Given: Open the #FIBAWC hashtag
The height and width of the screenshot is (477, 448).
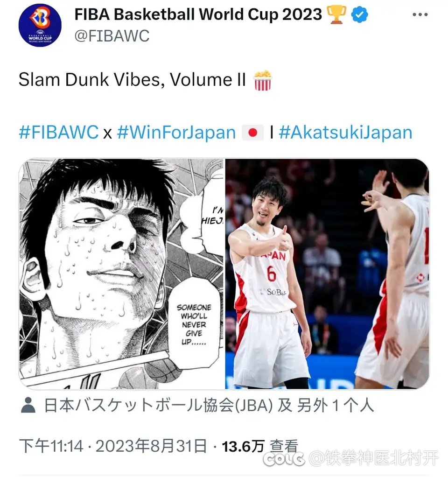Looking at the screenshot, I should click(x=59, y=133).
